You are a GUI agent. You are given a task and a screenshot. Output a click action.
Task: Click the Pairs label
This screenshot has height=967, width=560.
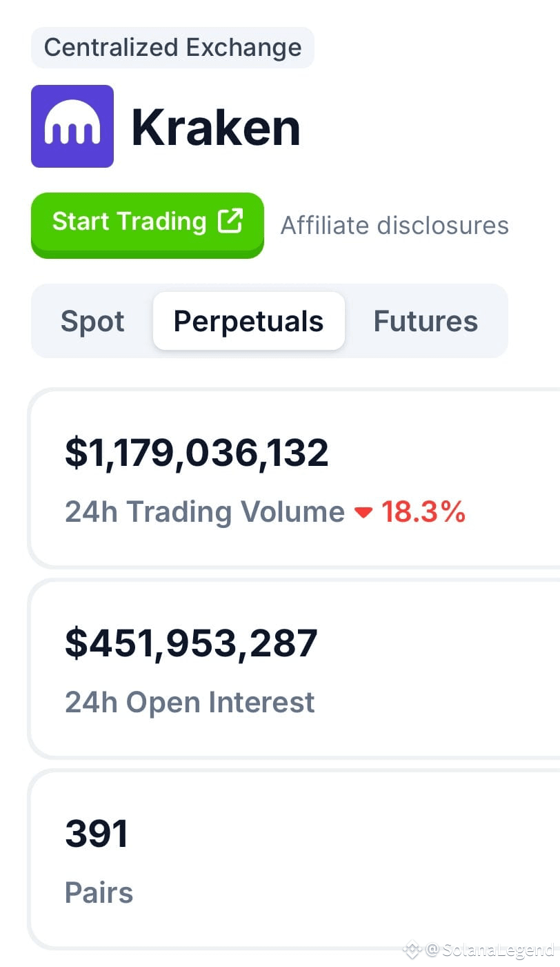tap(99, 892)
